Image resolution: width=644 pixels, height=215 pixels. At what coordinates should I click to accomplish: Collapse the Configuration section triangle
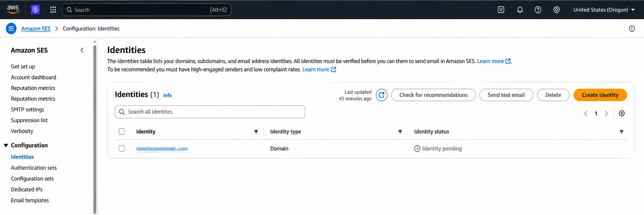click(x=6, y=145)
